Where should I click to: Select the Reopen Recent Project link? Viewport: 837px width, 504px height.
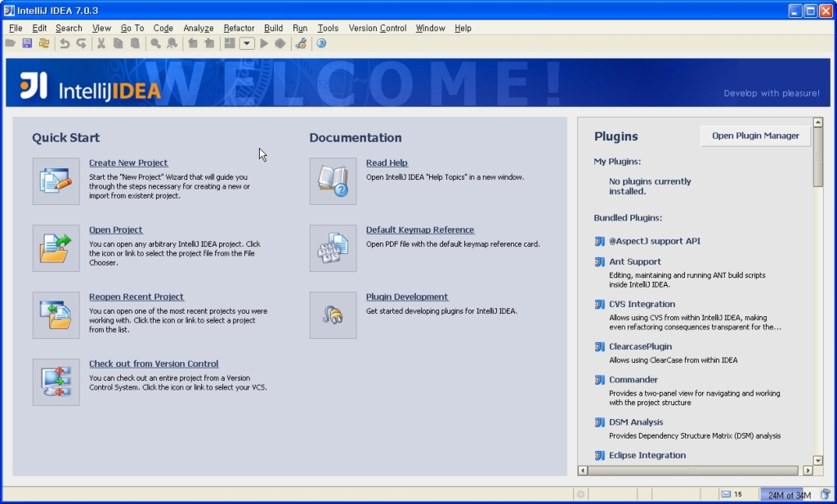(x=137, y=297)
